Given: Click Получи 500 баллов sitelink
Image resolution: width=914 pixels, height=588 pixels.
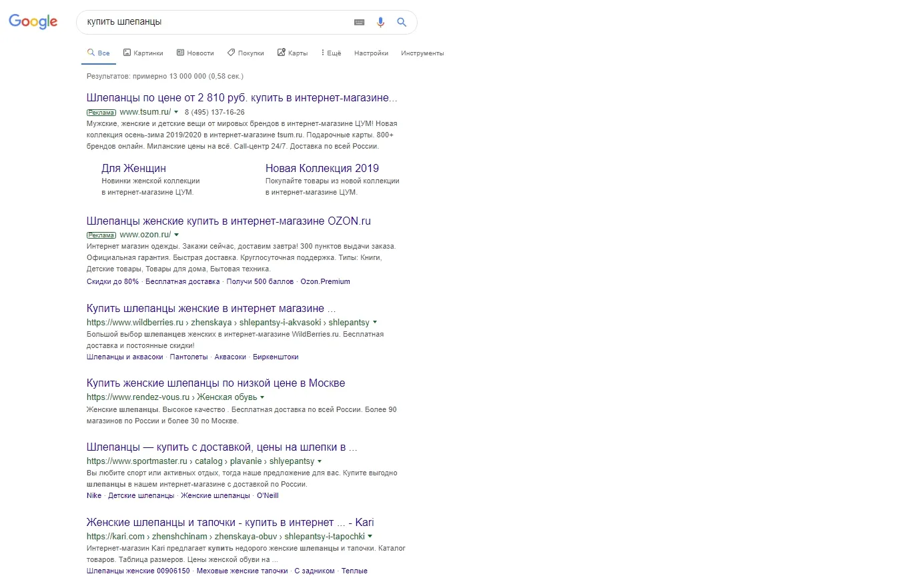Looking at the screenshot, I should [x=260, y=281].
